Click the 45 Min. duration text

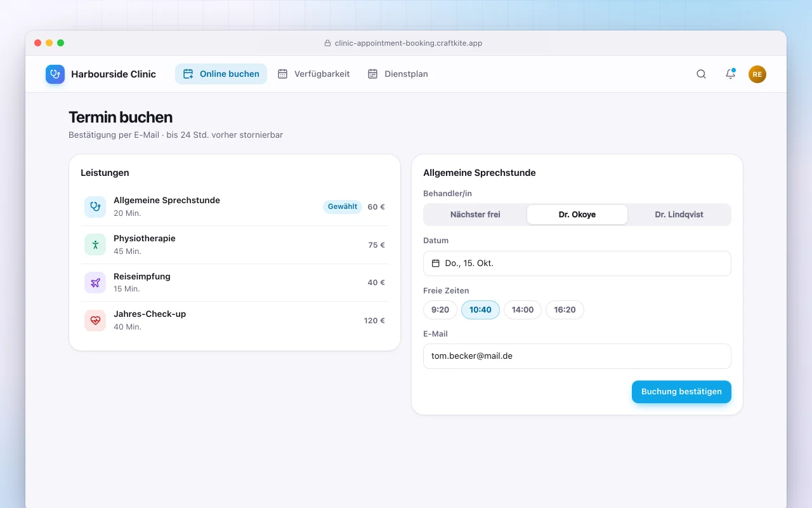(128, 251)
